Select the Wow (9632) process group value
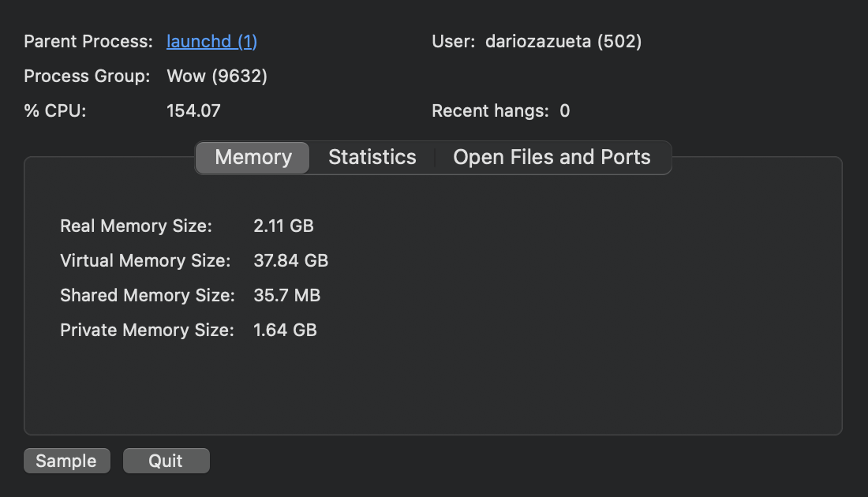This screenshot has width=868, height=497. point(217,77)
